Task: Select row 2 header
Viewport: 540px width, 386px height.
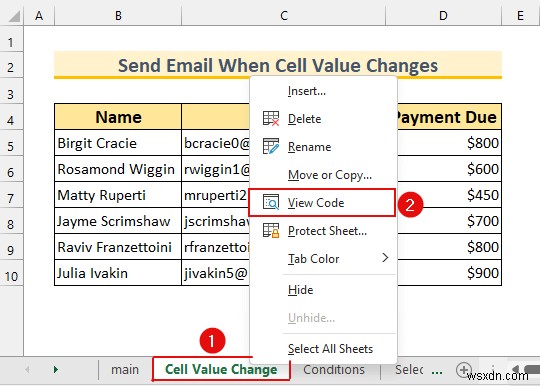Action: click(x=11, y=66)
